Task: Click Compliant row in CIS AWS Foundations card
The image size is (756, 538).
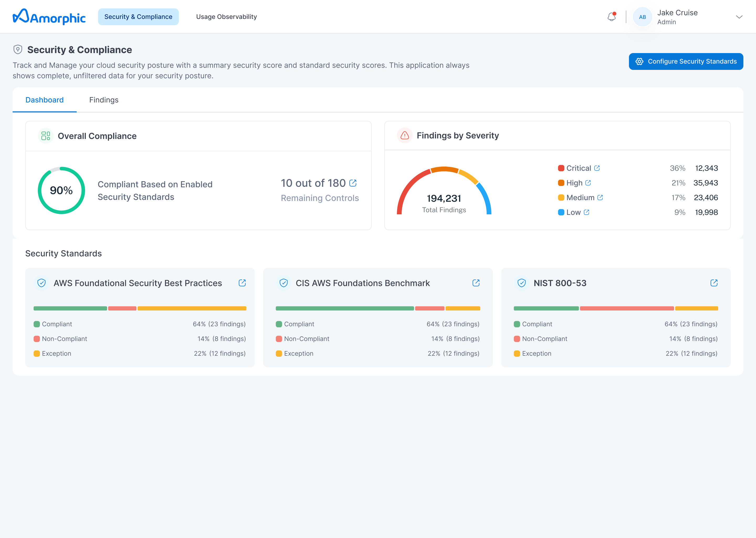Action: tap(378, 324)
